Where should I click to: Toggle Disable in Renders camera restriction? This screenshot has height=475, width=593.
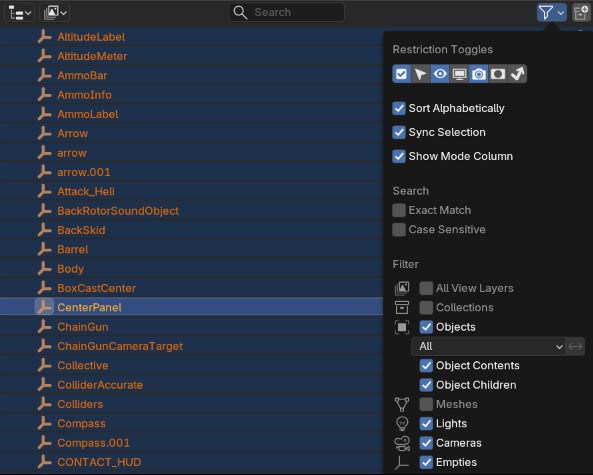(478, 74)
